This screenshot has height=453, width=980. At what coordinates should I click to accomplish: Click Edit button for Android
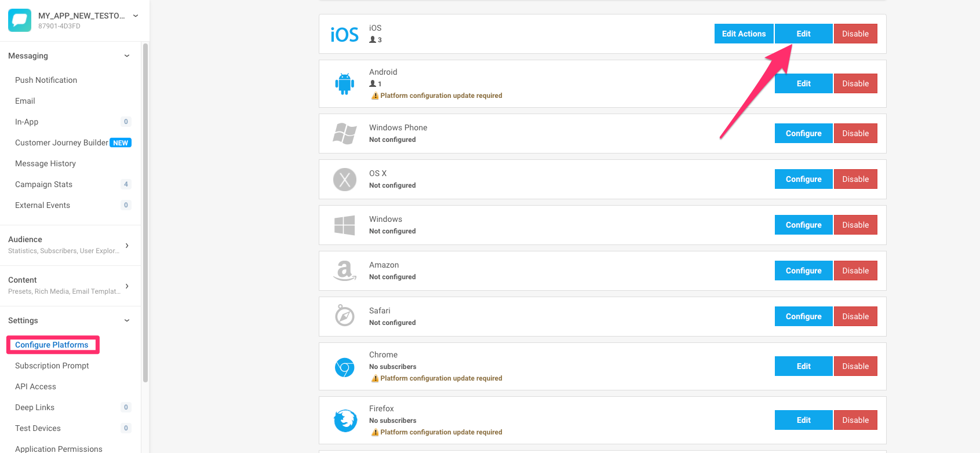(803, 83)
